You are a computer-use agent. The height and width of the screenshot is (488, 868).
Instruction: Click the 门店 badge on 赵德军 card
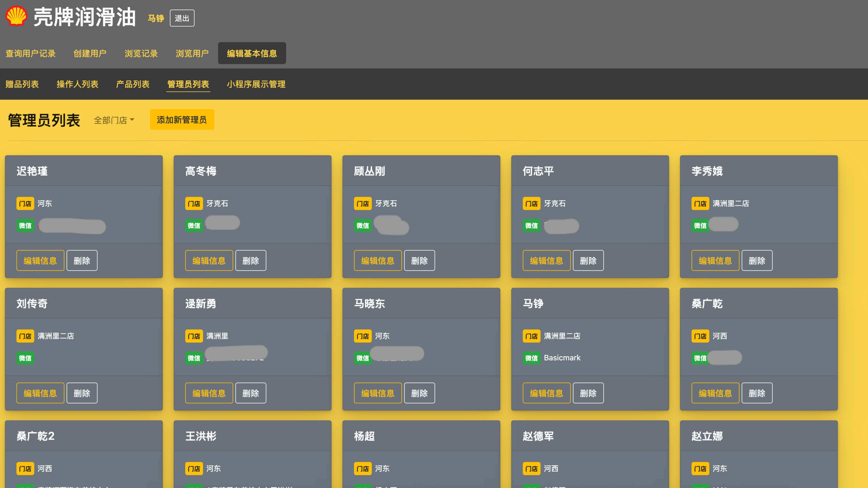click(x=531, y=468)
